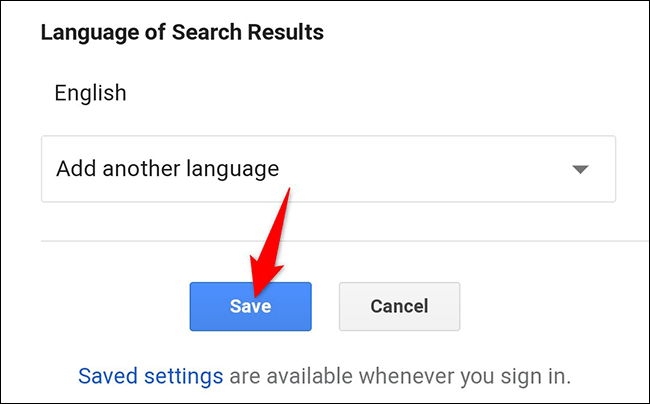Click the Cancel button
650x404 pixels.
(x=399, y=306)
